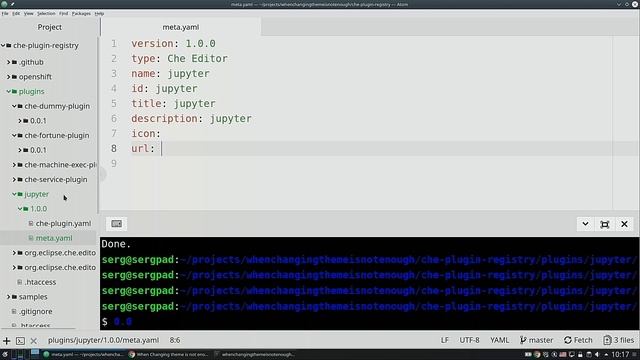
Task: Expand the samples folder
Action: pos(9,297)
